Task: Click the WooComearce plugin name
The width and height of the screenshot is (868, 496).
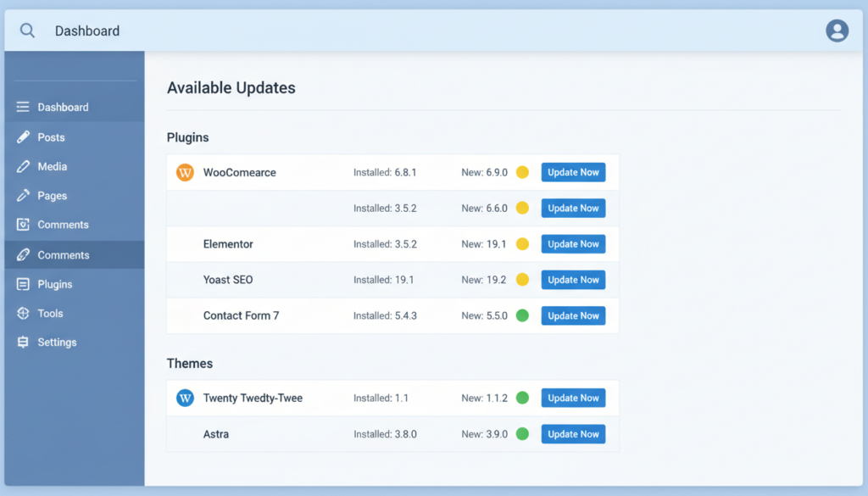Action: coord(239,172)
